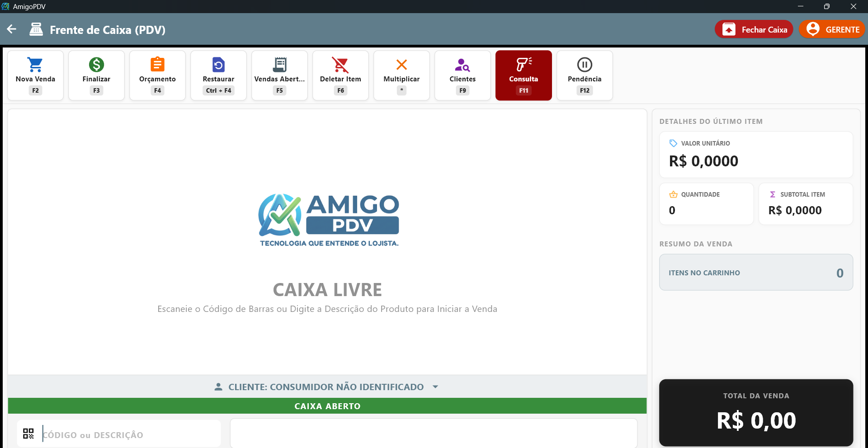The height and width of the screenshot is (448, 868).
Task: Restore down the AmigoPDV window
Action: (826, 6)
